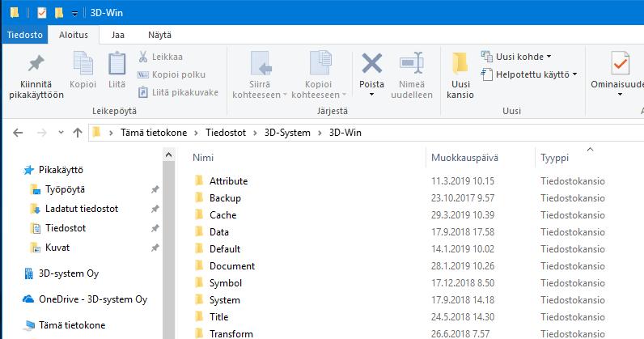Open the Uusi kohde dropdown
Screen dimensions: 644x339
[516, 57]
